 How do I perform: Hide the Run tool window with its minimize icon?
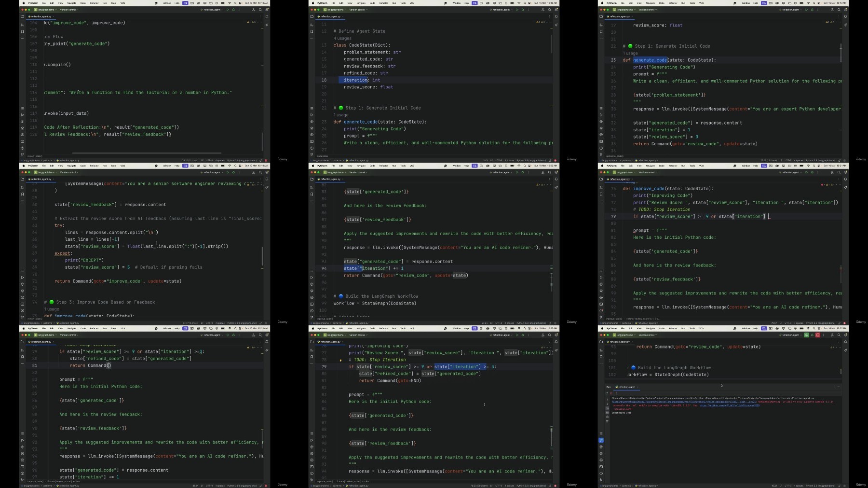[839, 387]
